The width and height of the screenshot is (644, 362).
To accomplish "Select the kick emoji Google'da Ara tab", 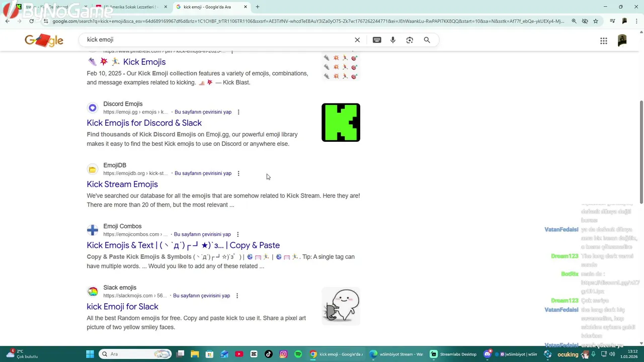I will [212, 7].
